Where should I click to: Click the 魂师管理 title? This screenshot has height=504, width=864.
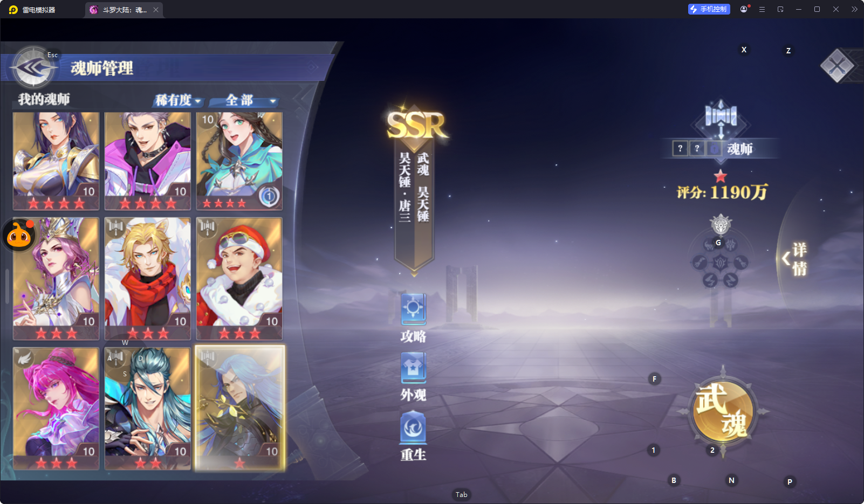(x=102, y=68)
